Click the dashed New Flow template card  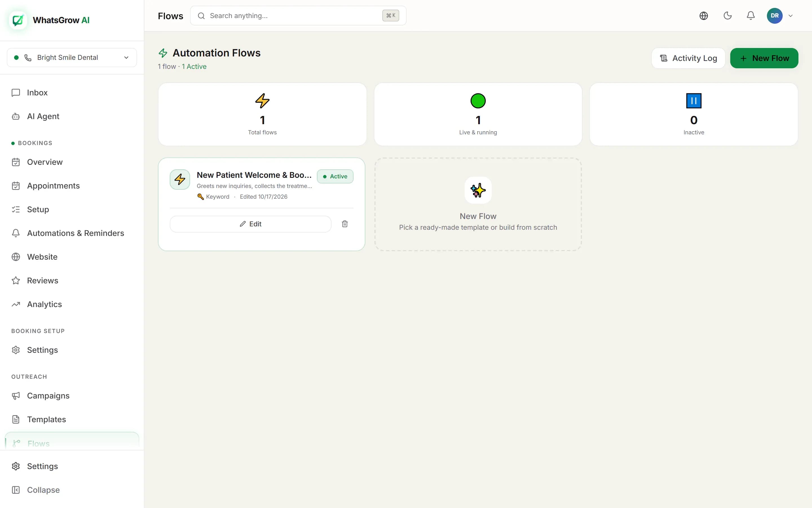478,204
